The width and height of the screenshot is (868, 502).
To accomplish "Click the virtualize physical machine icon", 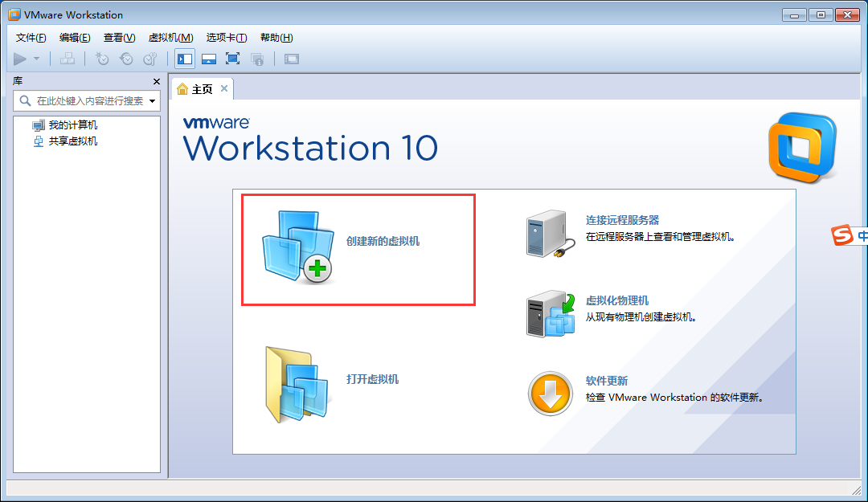I will [x=551, y=314].
